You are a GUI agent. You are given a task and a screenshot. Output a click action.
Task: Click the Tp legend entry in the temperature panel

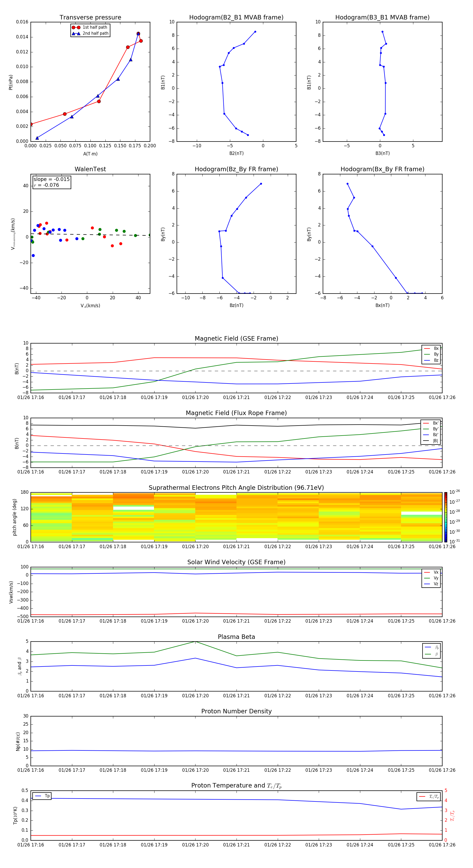click(42, 796)
